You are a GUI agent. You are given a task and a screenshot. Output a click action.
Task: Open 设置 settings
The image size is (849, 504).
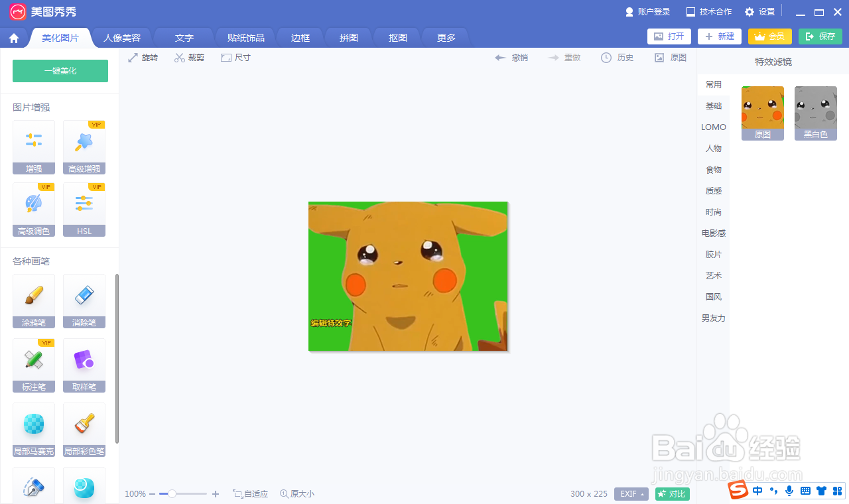coord(760,12)
